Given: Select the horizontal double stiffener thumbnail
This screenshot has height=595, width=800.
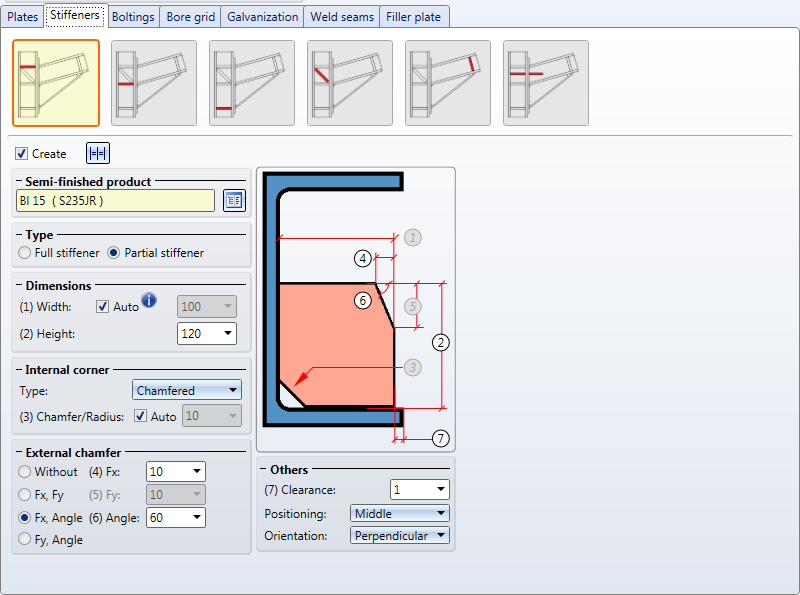Looking at the screenshot, I should 546,83.
